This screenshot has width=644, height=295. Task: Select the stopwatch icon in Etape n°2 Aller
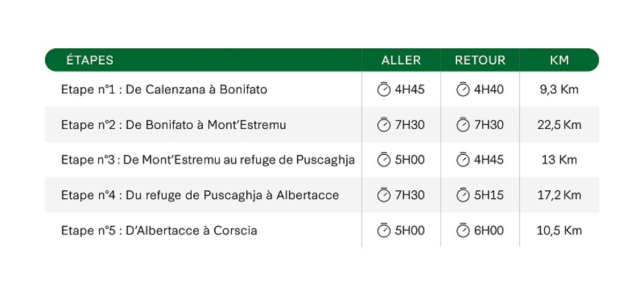point(384,125)
